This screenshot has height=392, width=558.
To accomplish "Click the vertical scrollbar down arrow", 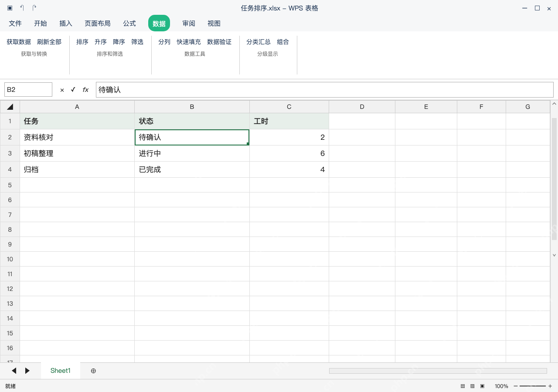I will 555,255.
